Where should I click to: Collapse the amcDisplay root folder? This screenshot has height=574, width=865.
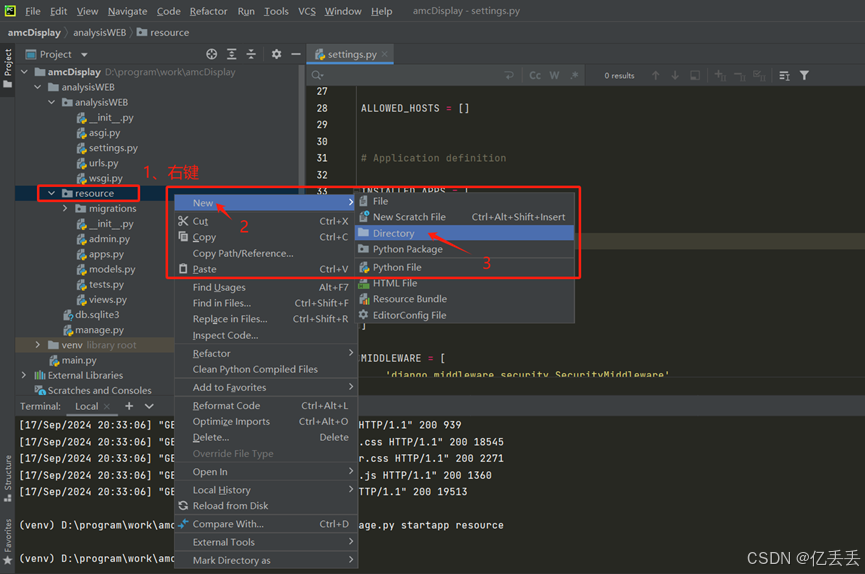pos(24,72)
